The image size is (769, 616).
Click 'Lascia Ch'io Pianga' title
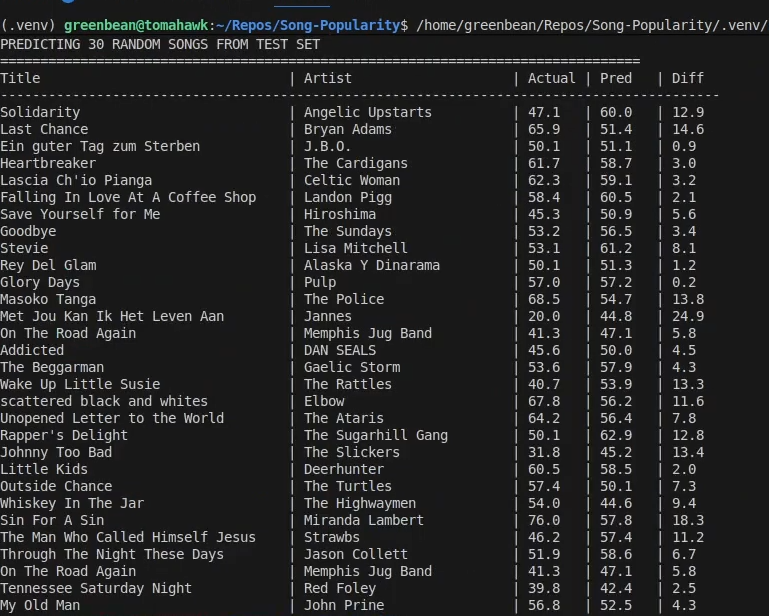pos(76,180)
